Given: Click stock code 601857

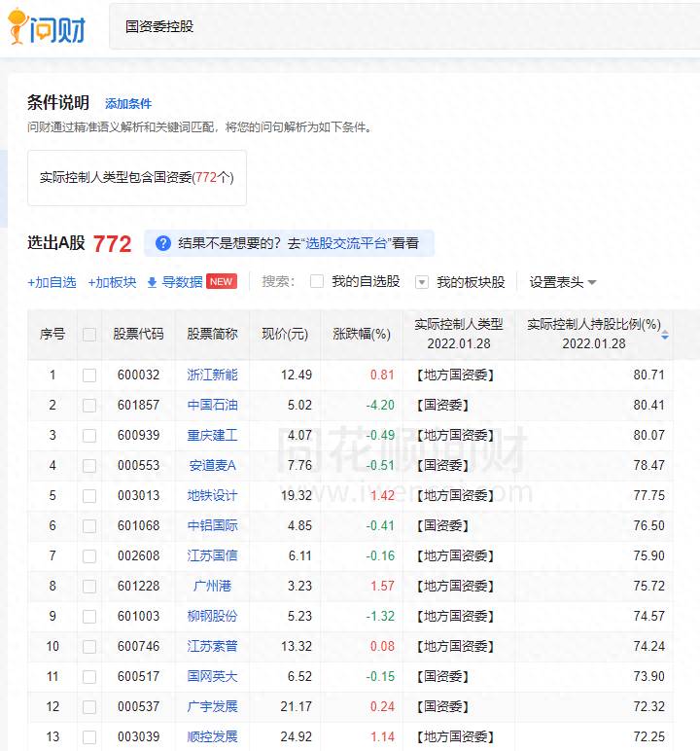Looking at the screenshot, I should (x=138, y=405).
